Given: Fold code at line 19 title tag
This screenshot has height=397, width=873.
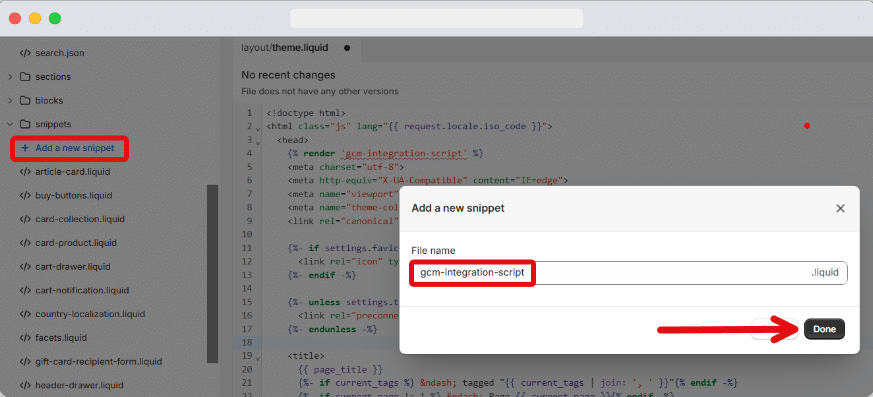Looking at the screenshot, I should pos(258,358).
